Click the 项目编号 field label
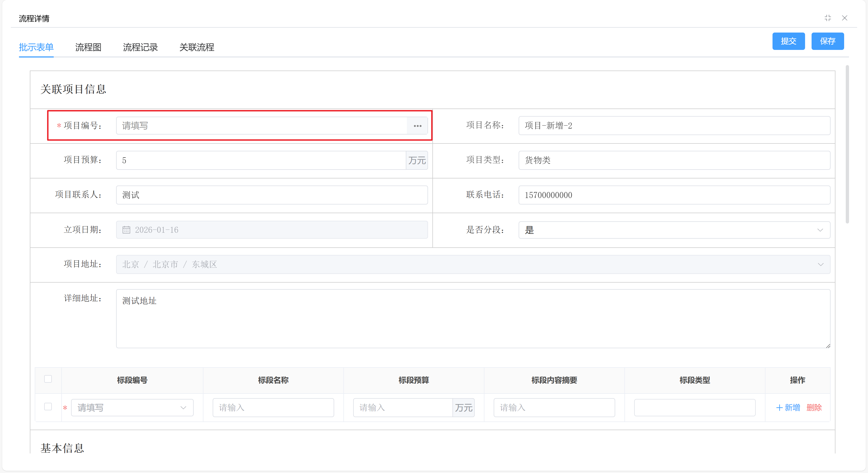This screenshot has width=868, height=473. [83, 126]
